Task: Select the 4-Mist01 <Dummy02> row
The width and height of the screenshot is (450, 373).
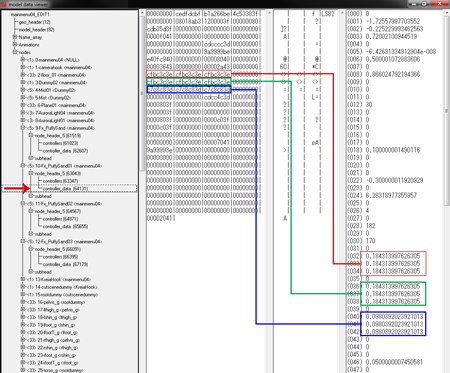Action: coord(51,90)
